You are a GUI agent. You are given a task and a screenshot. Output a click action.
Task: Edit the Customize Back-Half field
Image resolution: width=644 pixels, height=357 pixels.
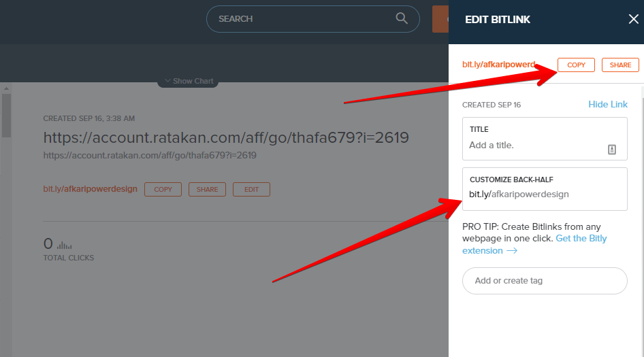pyautogui.click(x=545, y=194)
